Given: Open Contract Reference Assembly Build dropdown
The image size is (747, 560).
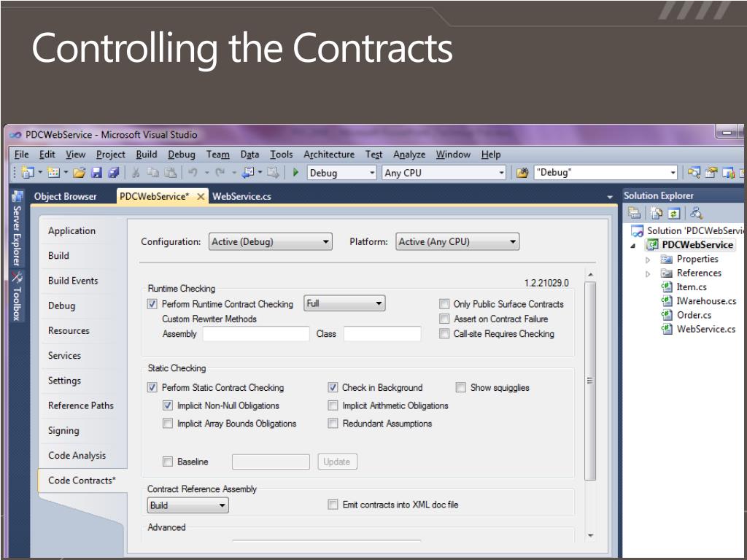Looking at the screenshot, I should click(187, 505).
